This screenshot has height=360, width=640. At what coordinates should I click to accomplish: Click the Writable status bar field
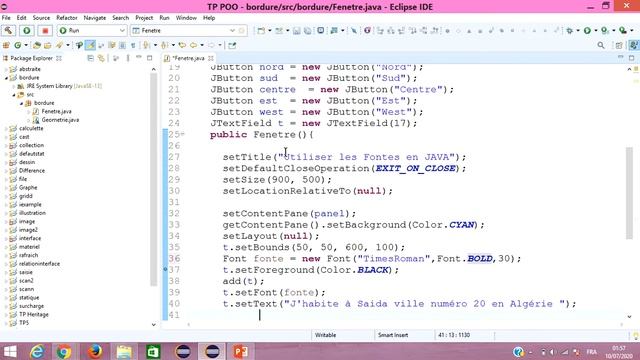tap(325, 335)
